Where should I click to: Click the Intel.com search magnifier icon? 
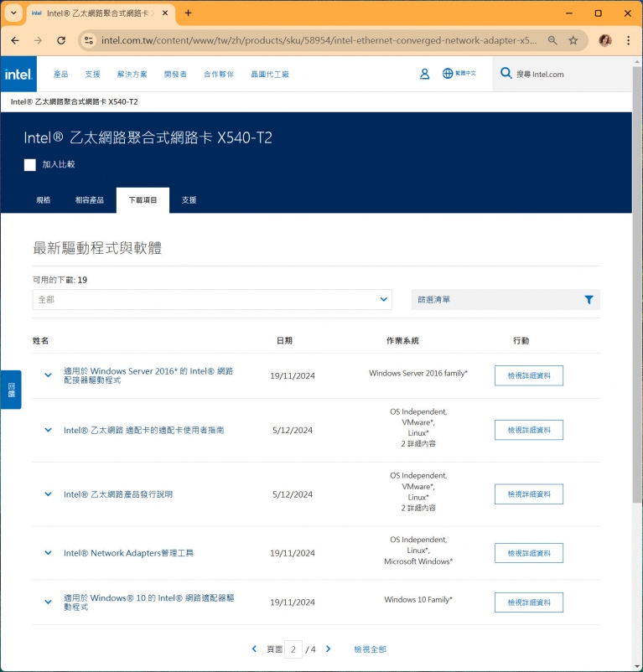[506, 73]
